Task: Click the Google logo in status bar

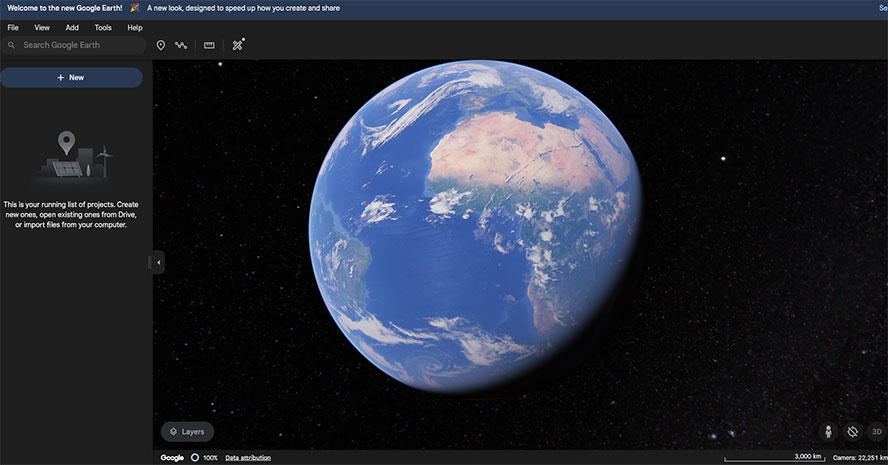Action: [172, 458]
